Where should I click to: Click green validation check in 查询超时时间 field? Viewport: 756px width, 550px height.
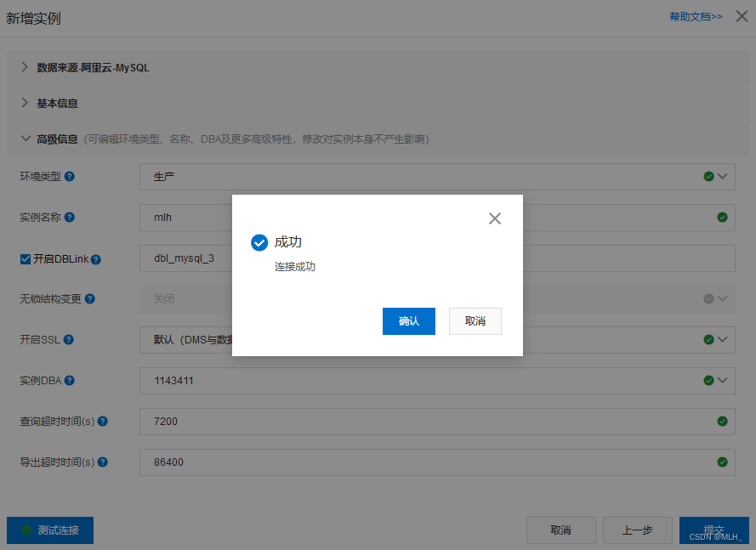tap(722, 422)
